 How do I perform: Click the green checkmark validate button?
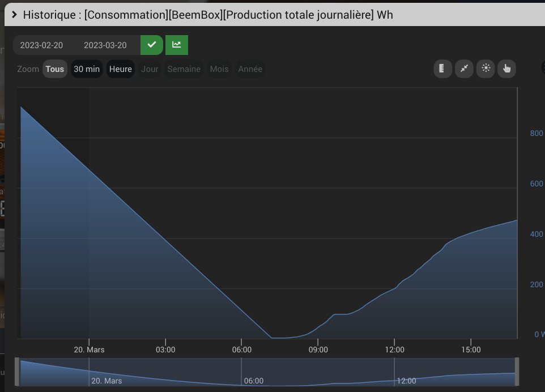(x=151, y=45)
